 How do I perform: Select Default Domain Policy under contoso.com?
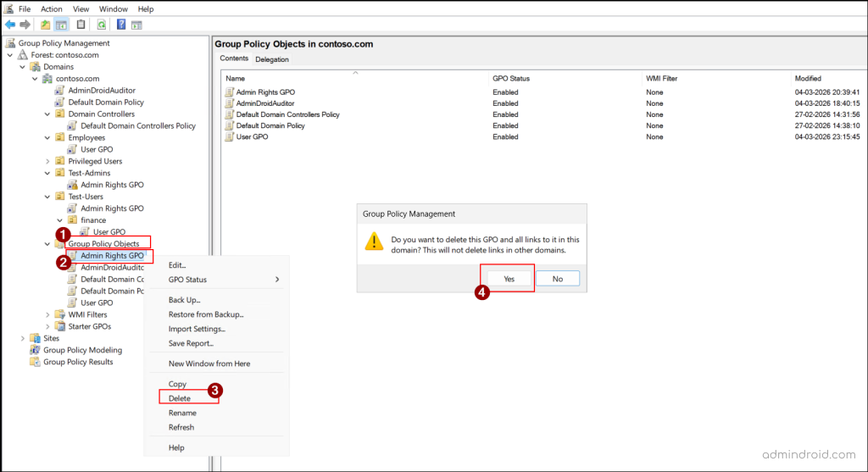106,103
